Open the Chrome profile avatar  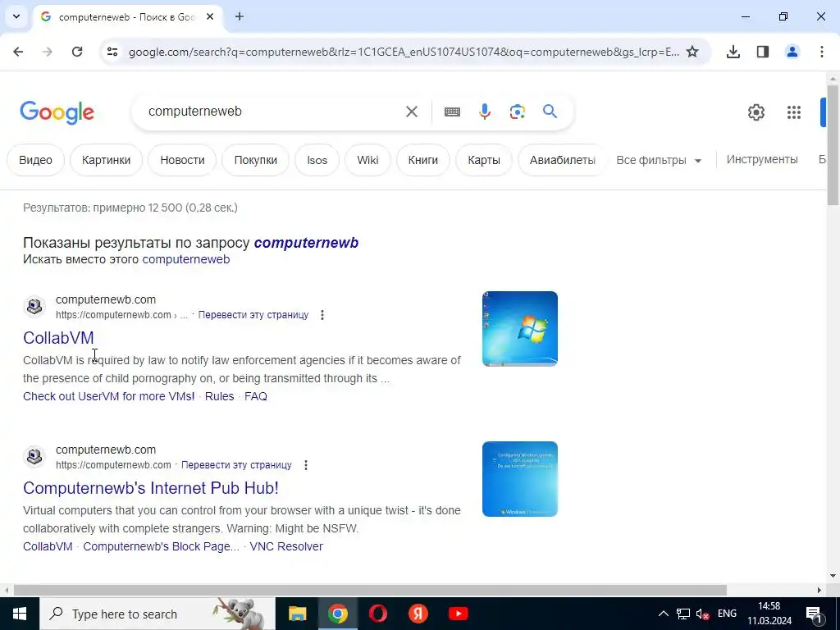pos(792,52)
